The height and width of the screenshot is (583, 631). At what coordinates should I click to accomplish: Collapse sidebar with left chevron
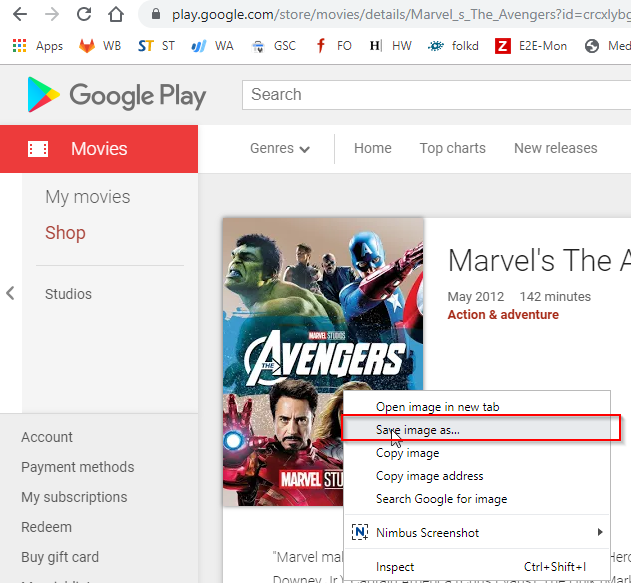[10, 293]
